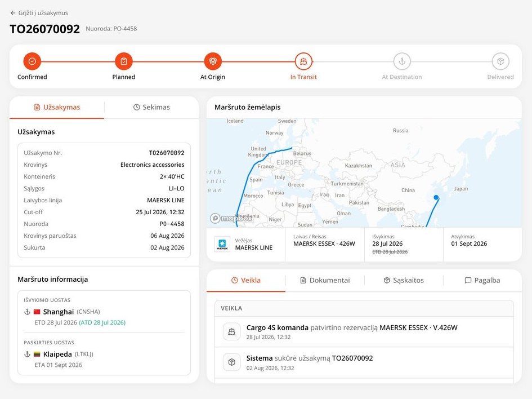
Task: Click the MAERSK LINE shipping line value in order details
Action: coord(166,201)
